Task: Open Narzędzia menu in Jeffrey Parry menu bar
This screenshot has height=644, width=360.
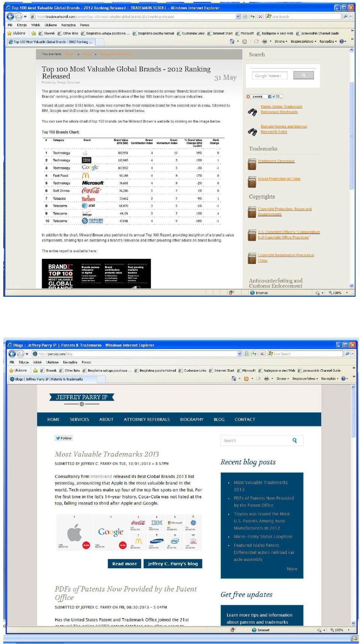Action: (70, 362)
